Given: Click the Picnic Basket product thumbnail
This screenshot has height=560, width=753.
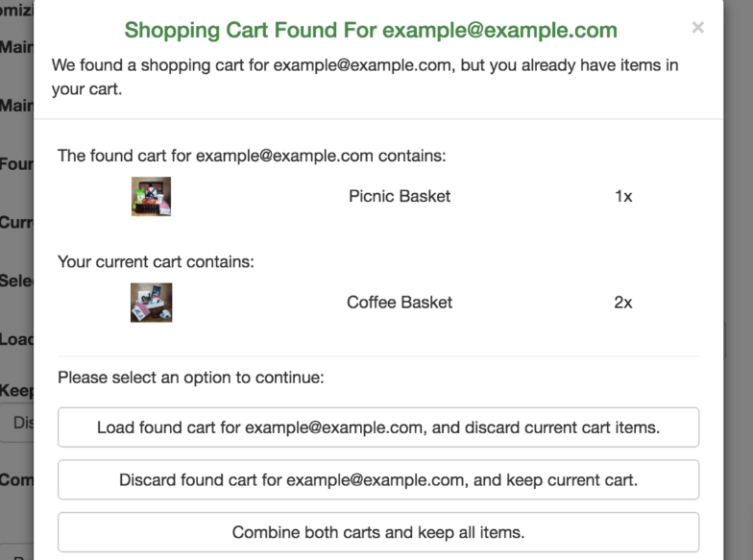Looking at the screenshot, I should coord(151,197).
